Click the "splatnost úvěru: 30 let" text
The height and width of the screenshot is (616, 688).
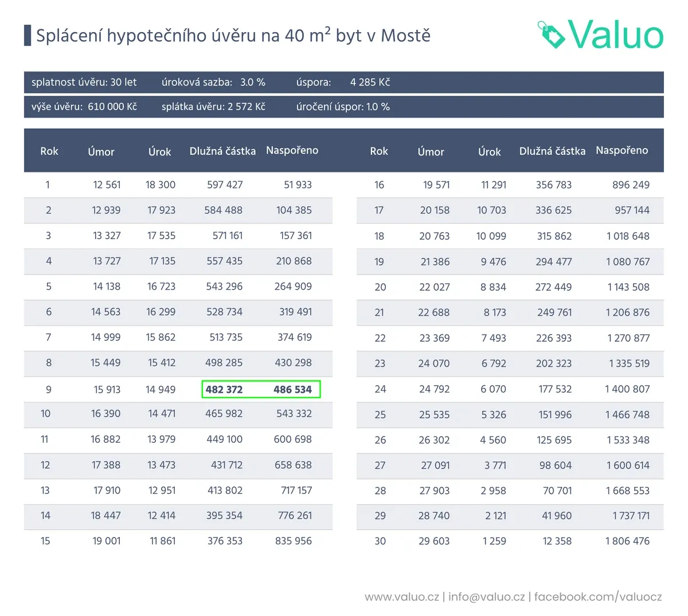coord(84,82)
